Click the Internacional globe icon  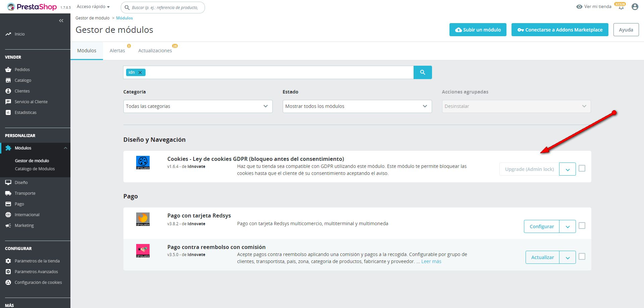click(8, 215)
